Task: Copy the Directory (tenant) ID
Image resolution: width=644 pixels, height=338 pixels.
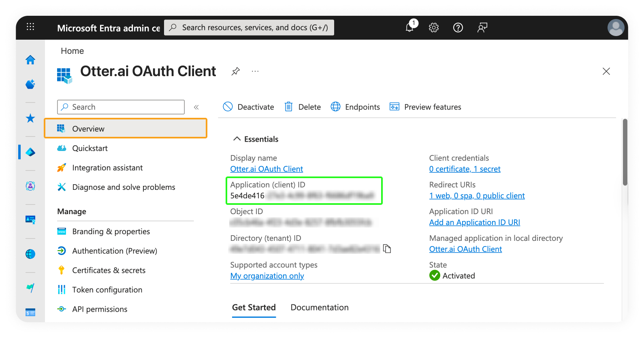Action: [387, 249]
